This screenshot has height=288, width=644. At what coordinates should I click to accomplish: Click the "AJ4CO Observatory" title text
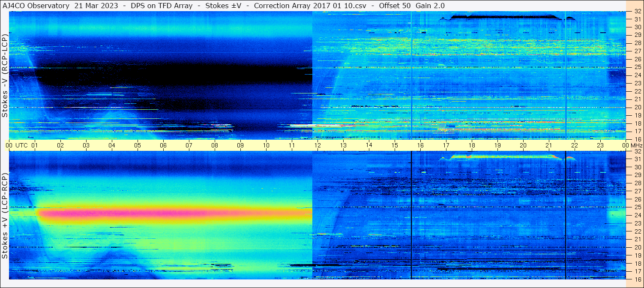(x=36, y=6)
